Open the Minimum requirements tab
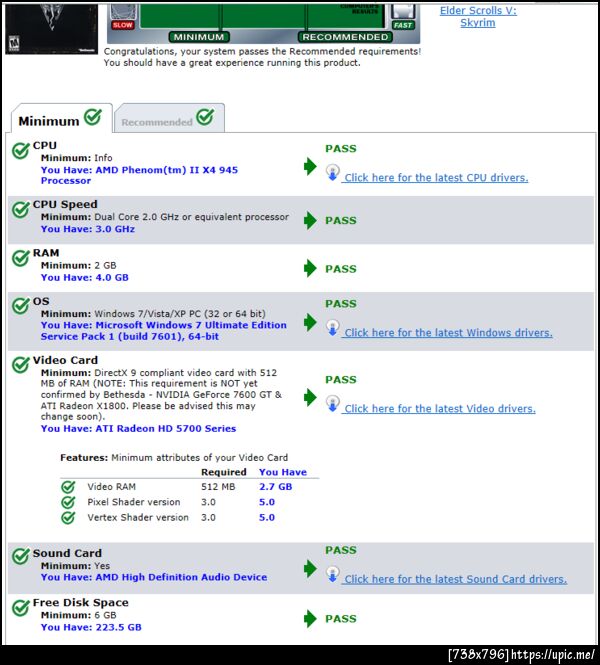 [62, 118]
